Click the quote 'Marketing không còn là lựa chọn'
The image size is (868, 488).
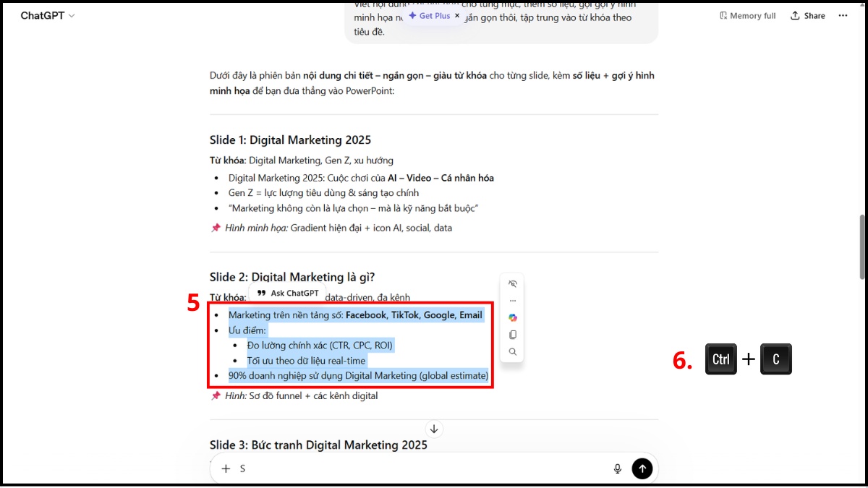(354, 208)
